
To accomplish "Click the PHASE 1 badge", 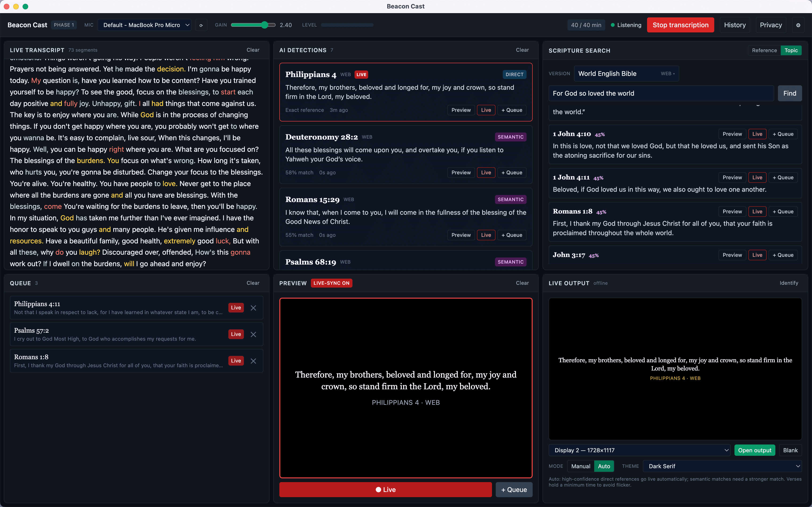I will click(64, 25).
